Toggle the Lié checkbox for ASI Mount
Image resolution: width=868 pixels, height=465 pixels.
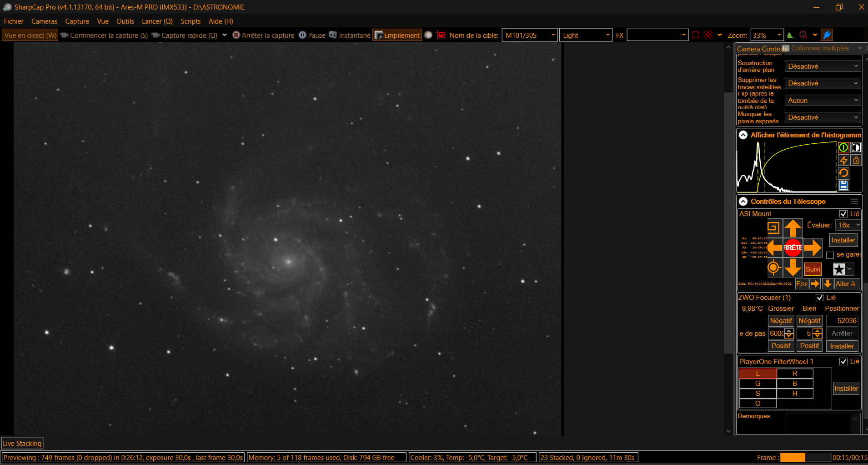843,214
